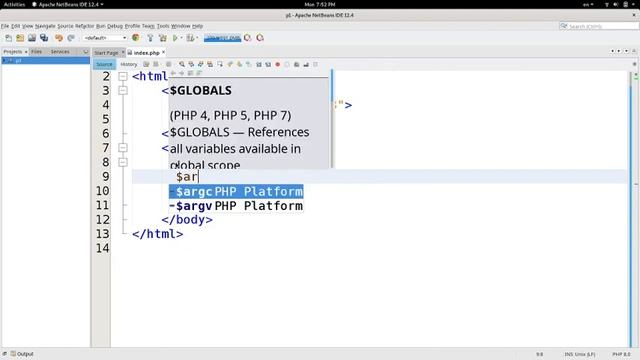
Task: Expand the p1 project tree node
Action: (4, 60)
